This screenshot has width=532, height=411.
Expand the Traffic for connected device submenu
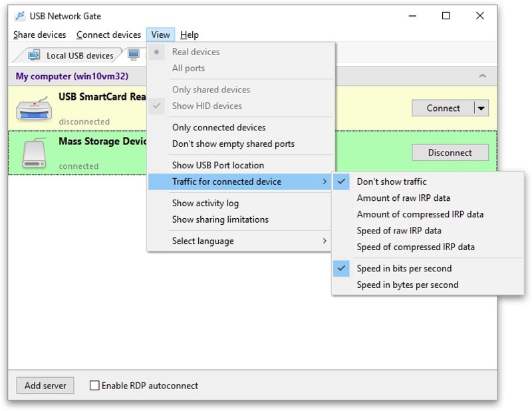325,182
